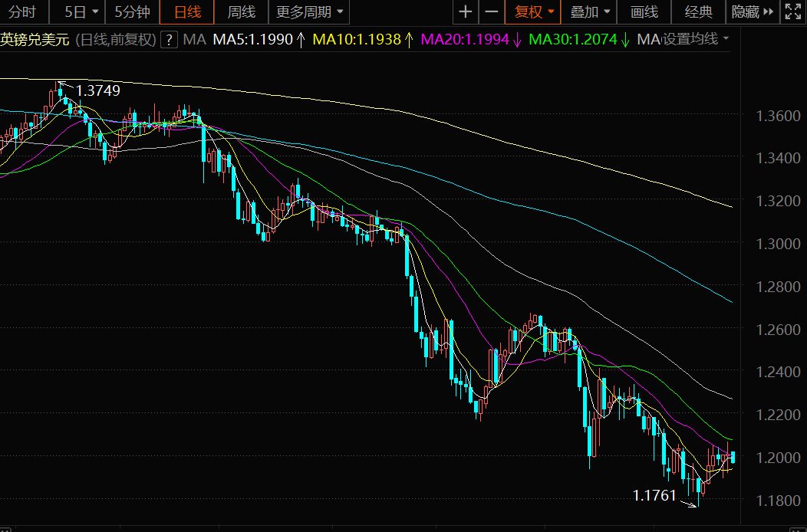Click the question mark help icon
This screenshot has height=532, width=807.
pos(169,40)
